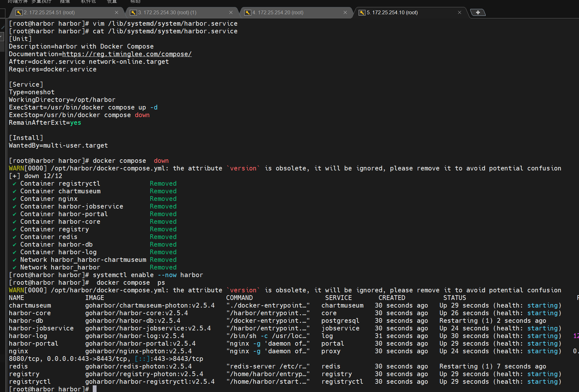Screen dimensions: 579x392
Task: Click the WantedBy=multi-user.target line
Action: pyautogui.click(x=58, y=145)
